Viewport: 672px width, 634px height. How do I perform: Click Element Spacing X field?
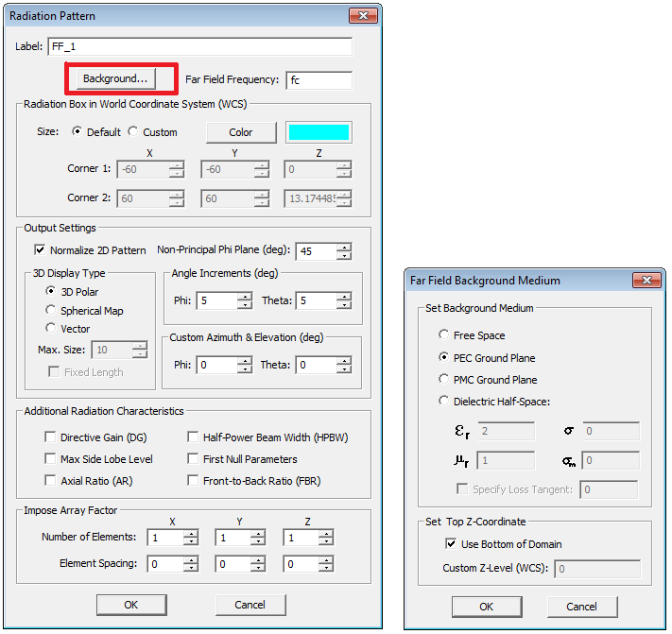(x=165, y=564)
